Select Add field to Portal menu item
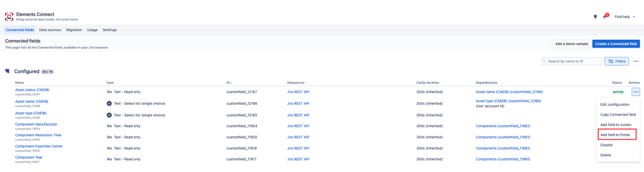 [615, 135]
